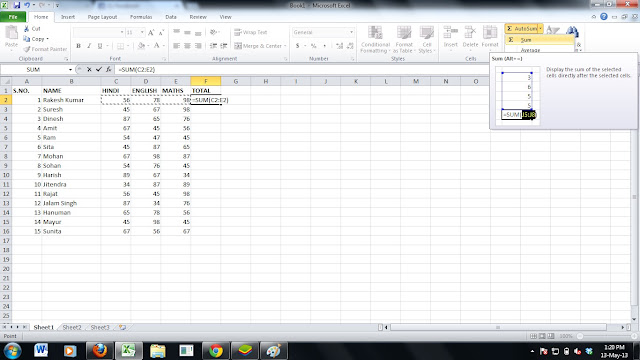Toggle Bold formatting
Viewport: 640px width, 360px height.
(78, 46)
